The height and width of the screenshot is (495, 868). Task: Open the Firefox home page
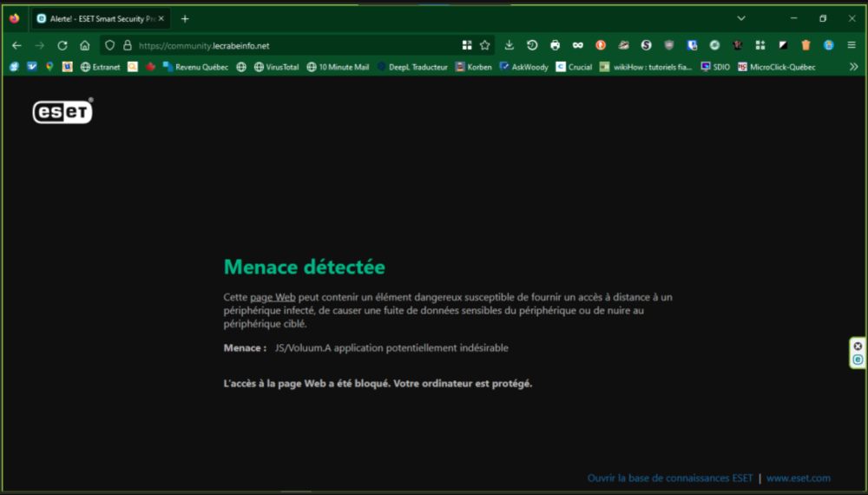tap(85, 45)
